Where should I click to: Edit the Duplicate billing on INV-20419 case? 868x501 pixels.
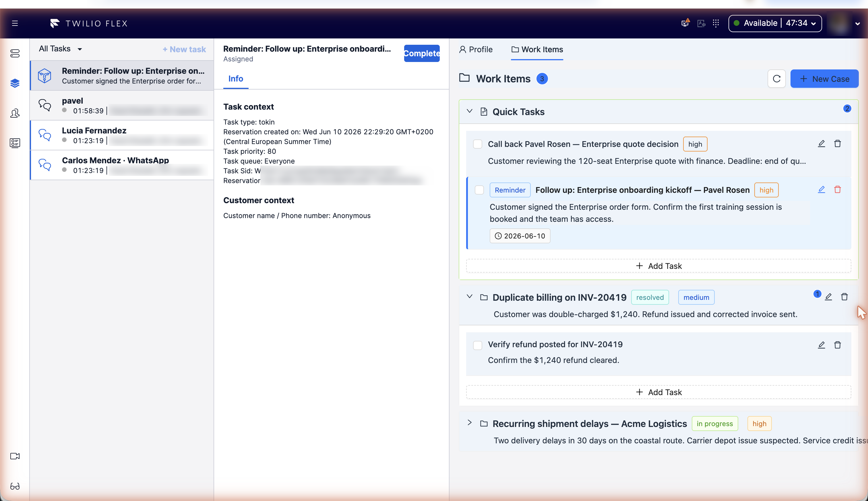tap(828, 297)
